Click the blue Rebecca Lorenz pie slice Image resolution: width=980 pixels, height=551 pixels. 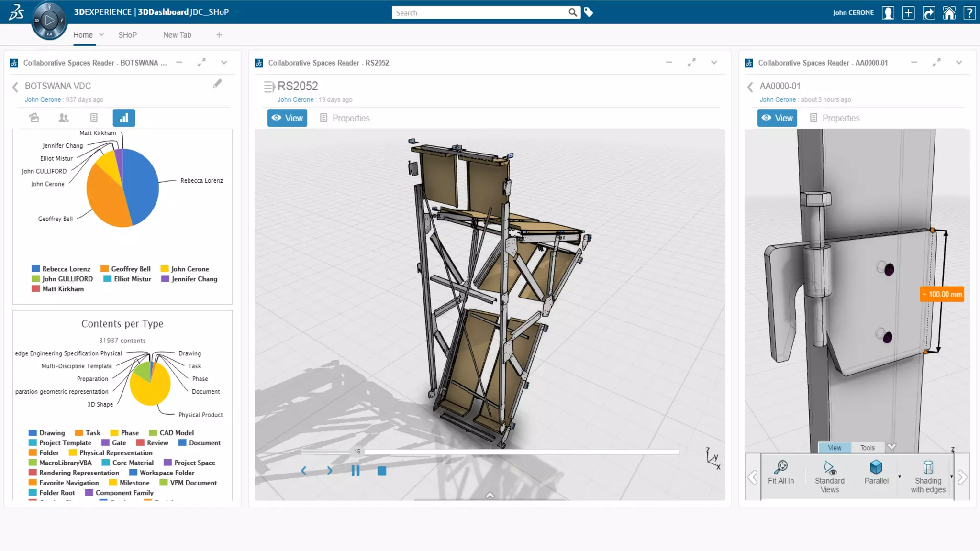point(142,187)
